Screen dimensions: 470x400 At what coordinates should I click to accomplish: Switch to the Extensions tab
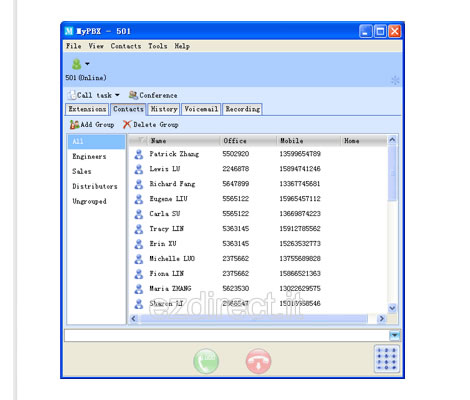pyautogui.click(x=87, y=109)
